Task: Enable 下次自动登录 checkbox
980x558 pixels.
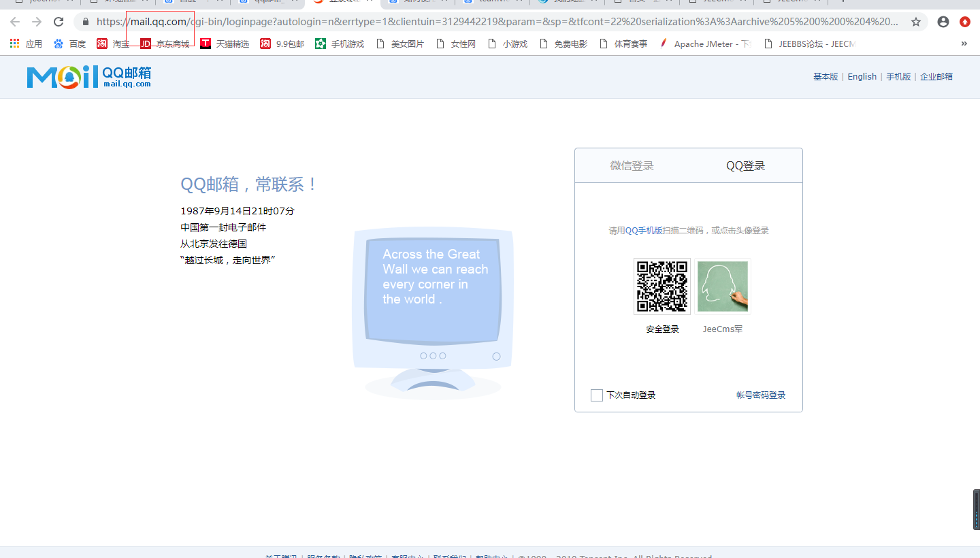Action: click(597, 395)
